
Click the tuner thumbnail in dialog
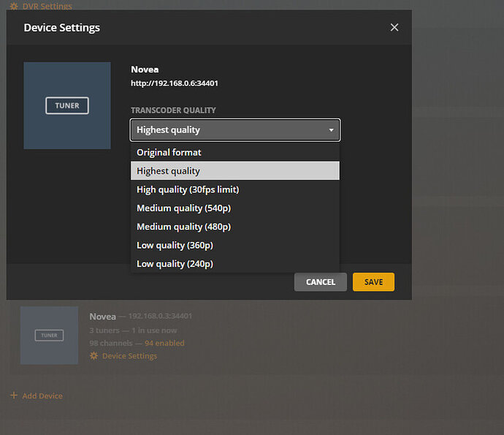click(x=67, y=105)
